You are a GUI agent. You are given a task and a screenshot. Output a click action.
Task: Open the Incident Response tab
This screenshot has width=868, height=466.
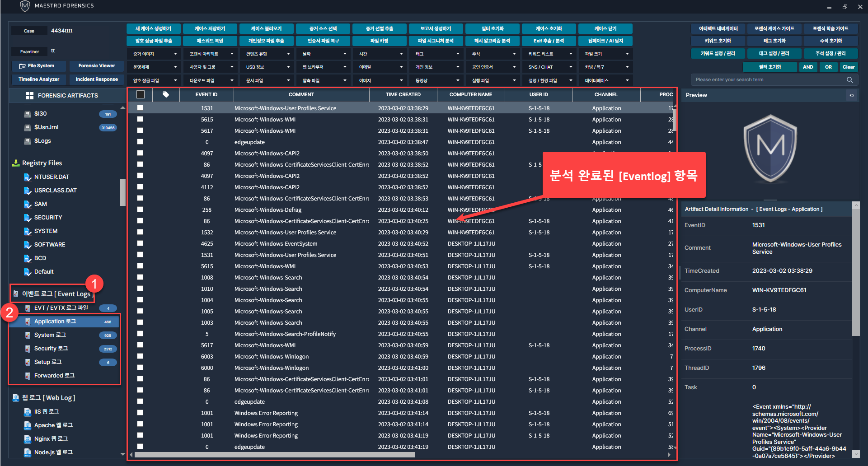pyautogui.click(x=97, y=79)
